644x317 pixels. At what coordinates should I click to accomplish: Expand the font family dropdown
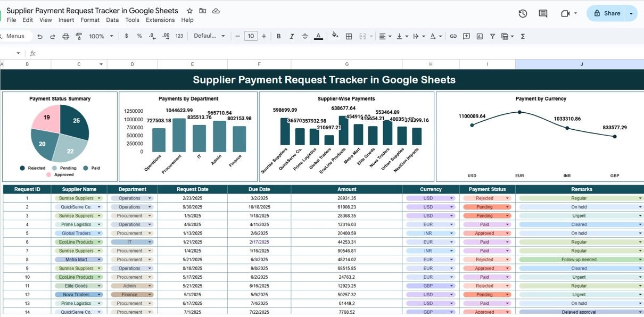pos(209,36)
